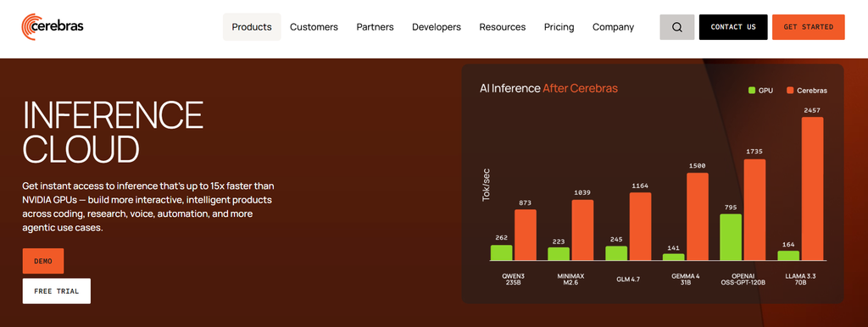Go to the Pricing page
868x327 pixels.
click(559, 27)
